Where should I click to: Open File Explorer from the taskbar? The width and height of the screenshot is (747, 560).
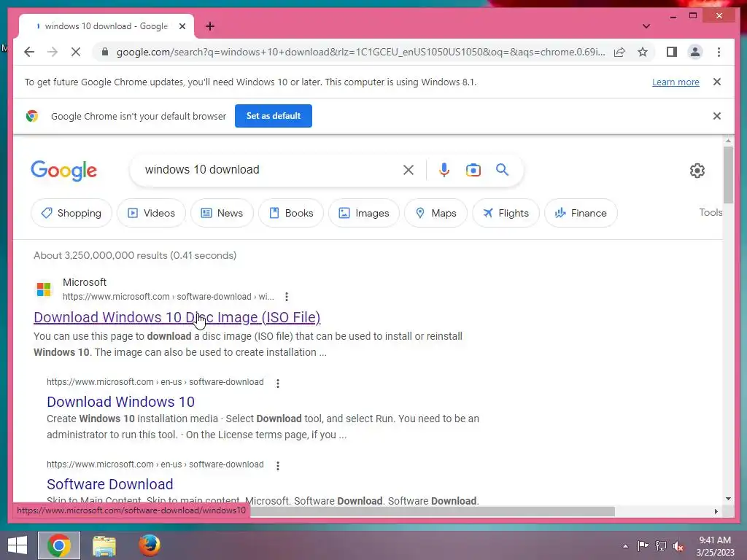(104, 545)
